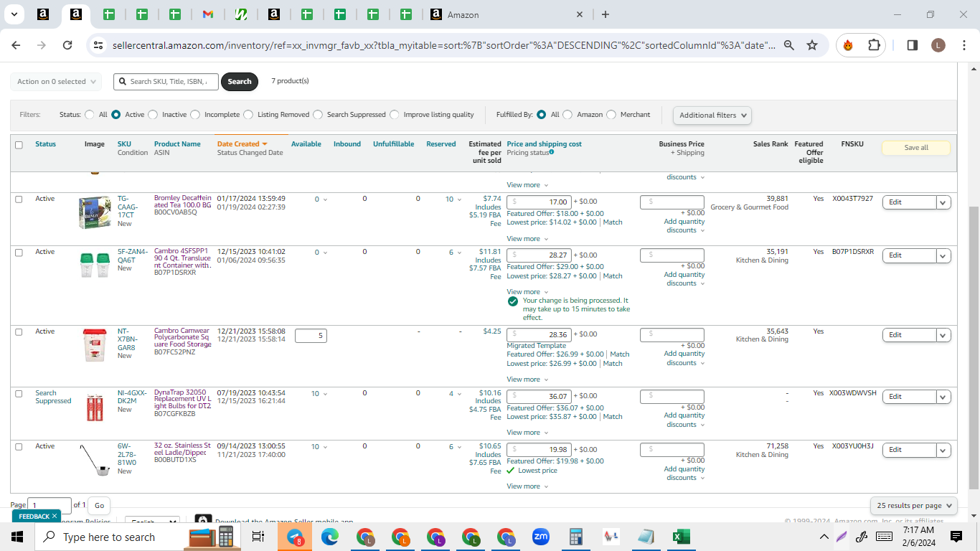Screen dimensions: 980x551
Task: Open Zoom from the taskbar
Action: pos(540,537)
